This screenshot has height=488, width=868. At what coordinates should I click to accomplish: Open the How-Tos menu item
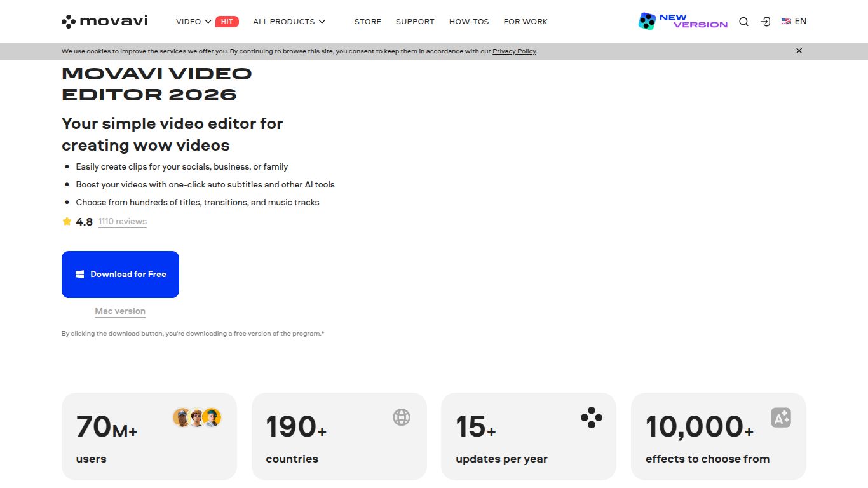coord(469,22)
